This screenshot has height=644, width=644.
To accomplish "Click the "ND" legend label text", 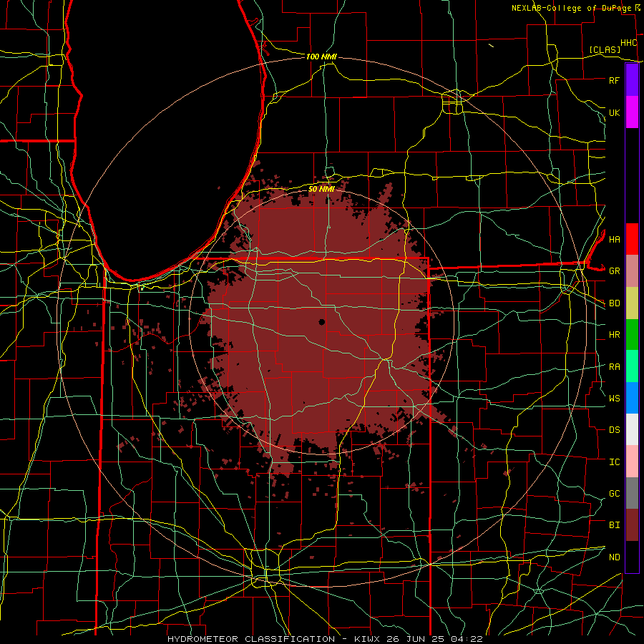I will point(614,557).
